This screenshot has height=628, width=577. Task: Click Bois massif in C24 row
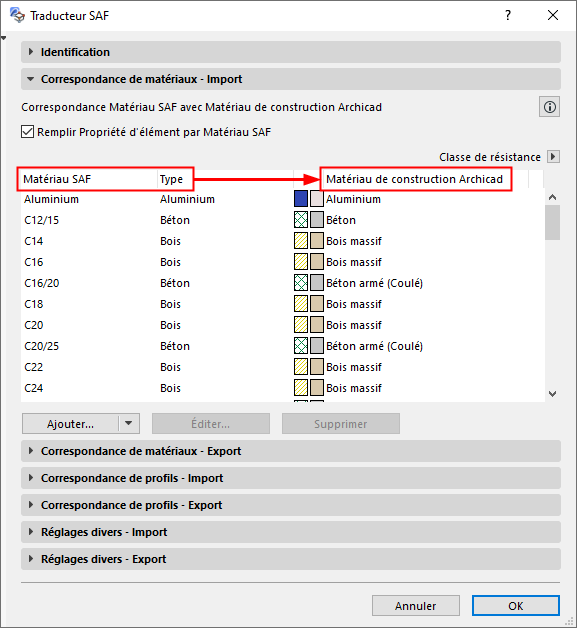[x=354, y=388]
